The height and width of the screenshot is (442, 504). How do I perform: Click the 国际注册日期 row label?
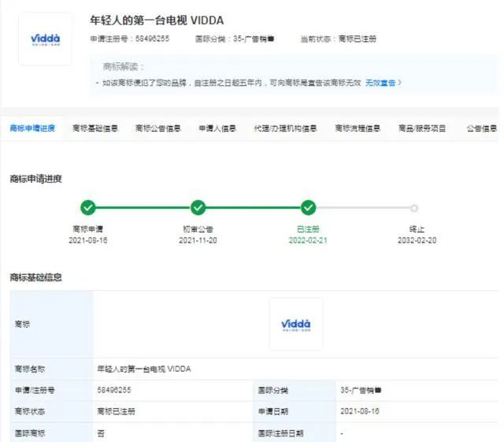281,433
